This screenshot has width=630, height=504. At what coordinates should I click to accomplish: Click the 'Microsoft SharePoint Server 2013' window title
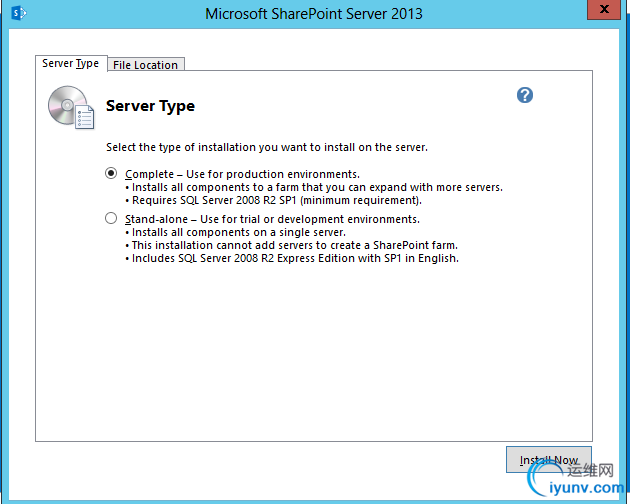(x=314, y=14)
